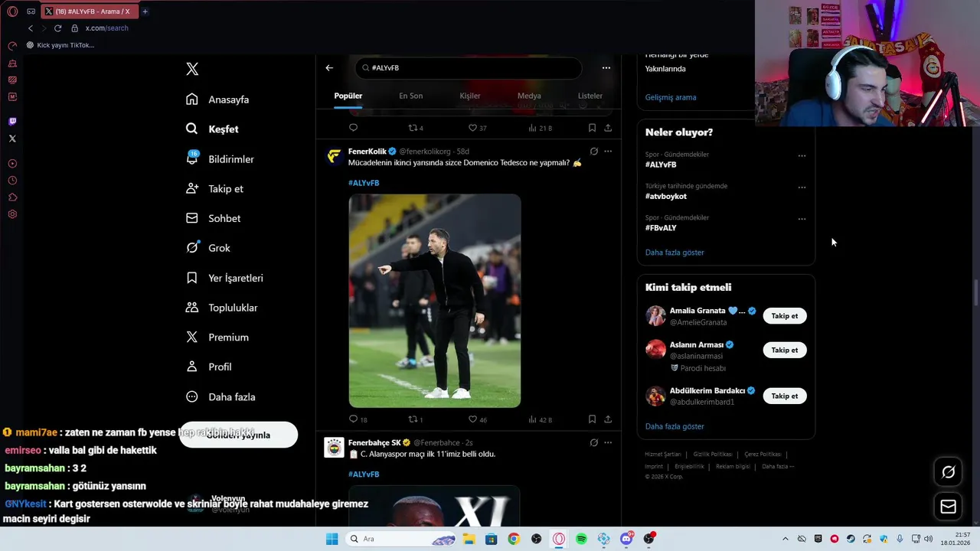The image size is (980, 551).
Task: Open Chrome from taskbar
Action: (x=514, y=539)
